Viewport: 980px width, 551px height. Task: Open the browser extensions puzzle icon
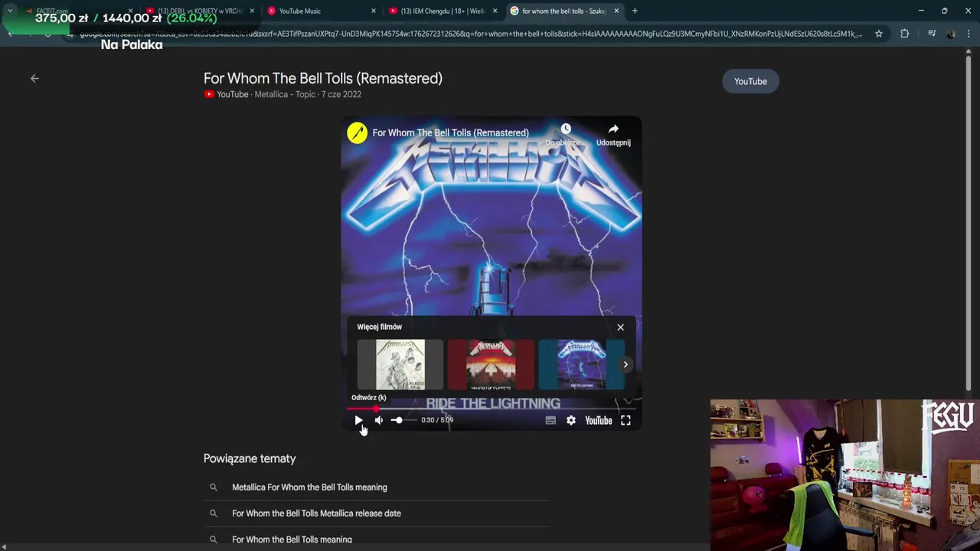point(905,34)
